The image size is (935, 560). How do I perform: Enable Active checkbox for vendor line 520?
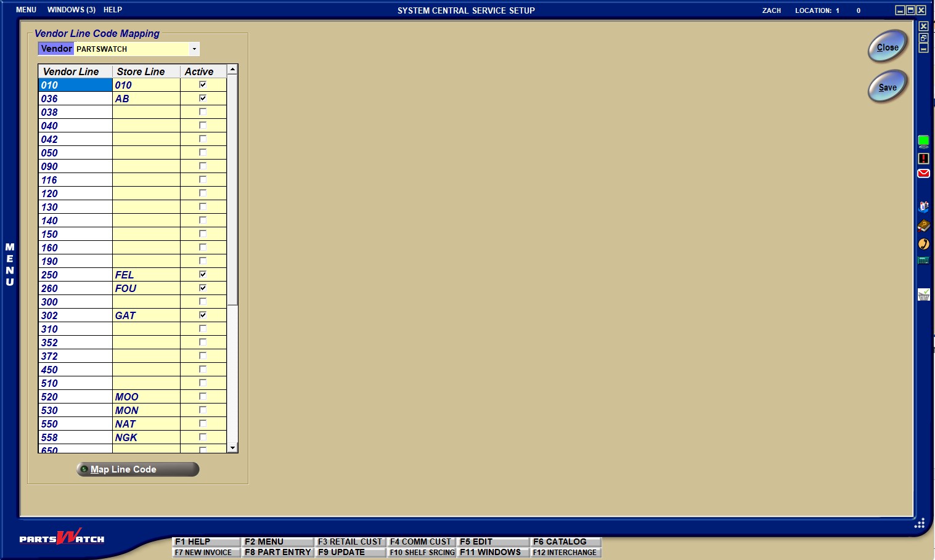pyautogui.click(x=203, y=397)
